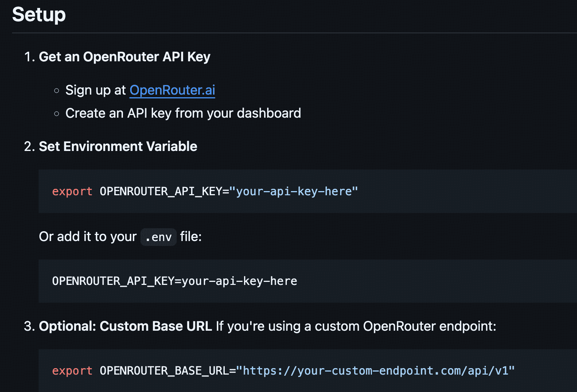Click the .env file code line OPENROUTER_API_KEY=your-api-key-here

click(174, 281)
